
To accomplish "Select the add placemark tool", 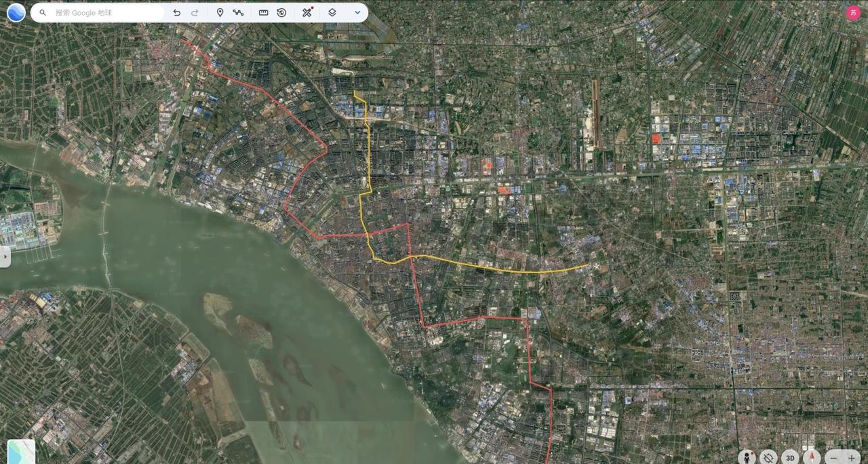I will click(x=220, y=12).
